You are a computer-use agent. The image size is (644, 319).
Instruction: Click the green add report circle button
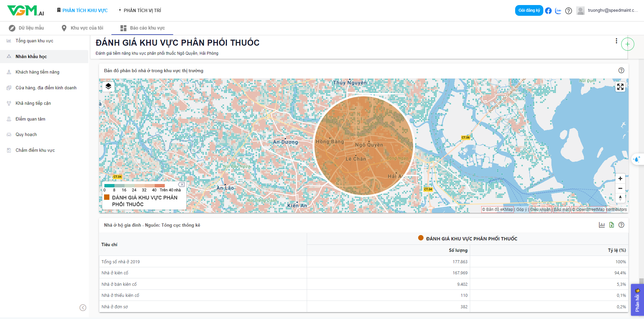click(628, 44)
